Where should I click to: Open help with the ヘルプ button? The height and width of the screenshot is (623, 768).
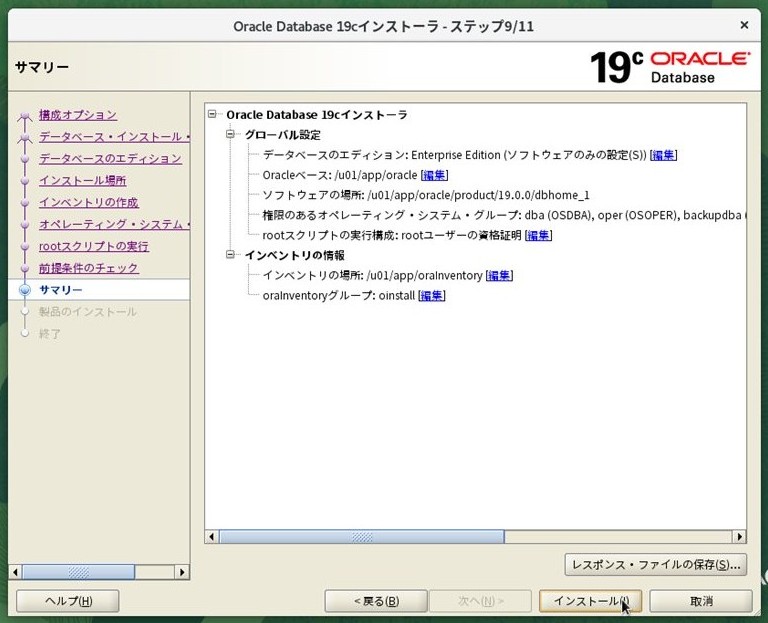point(68,601)
